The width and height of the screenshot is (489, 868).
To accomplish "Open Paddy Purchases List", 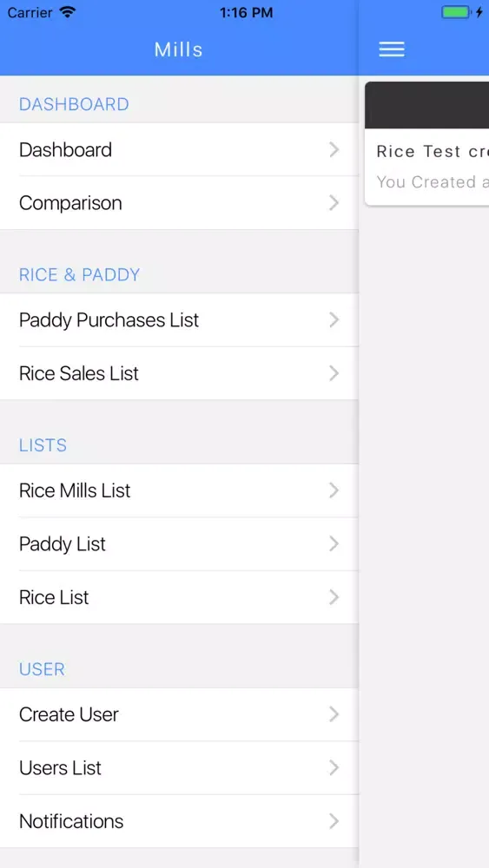I will click(180, 320).
